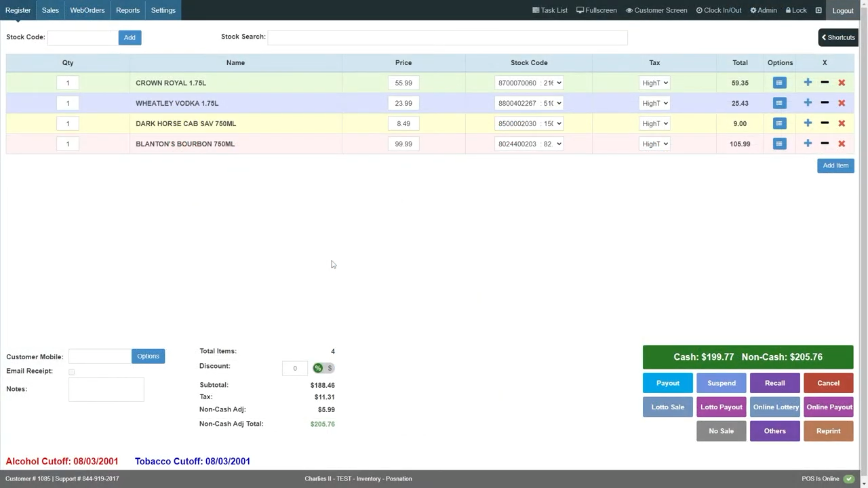
Task: Open tax dropdown for CROWN ROYAL row
Action: coord(654,83)
